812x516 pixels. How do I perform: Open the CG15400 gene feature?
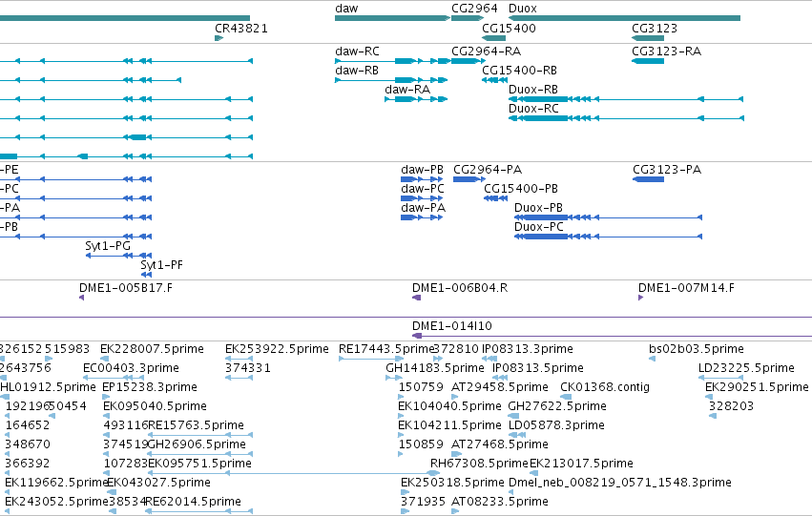[x=493, y=38]
